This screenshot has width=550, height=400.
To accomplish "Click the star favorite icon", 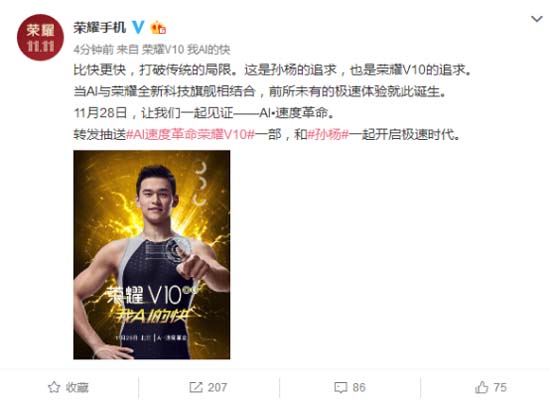I will pyautogui.click(x=54, y=387).
